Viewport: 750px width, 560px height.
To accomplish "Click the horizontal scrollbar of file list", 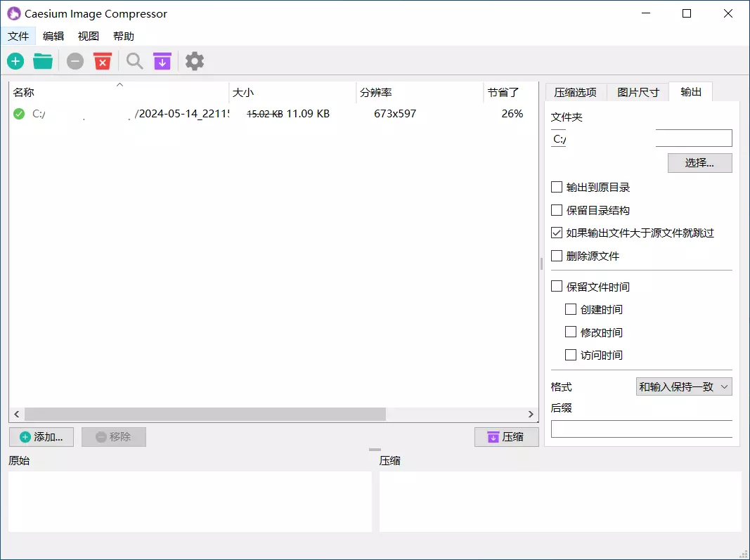I will 205,415.
